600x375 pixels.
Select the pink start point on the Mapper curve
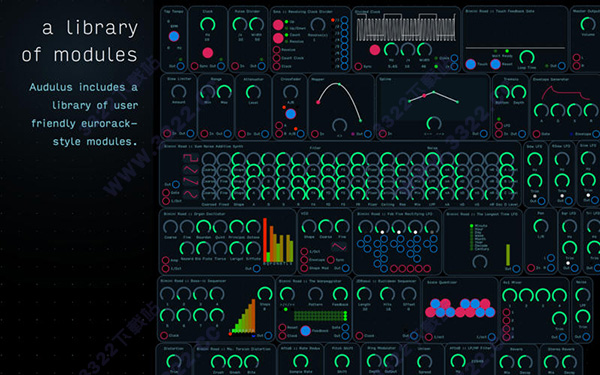pyautogui.click(x=318, y=102)
